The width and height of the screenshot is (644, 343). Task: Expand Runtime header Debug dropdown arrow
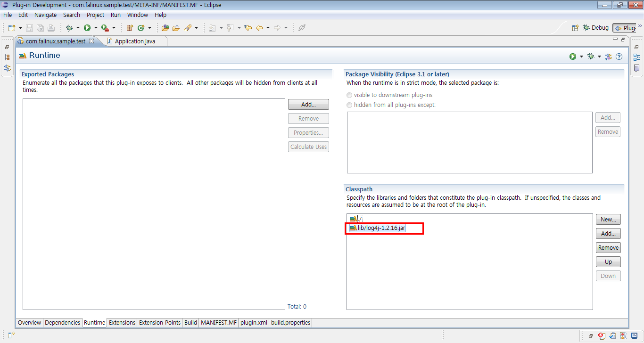click(599, 57)
